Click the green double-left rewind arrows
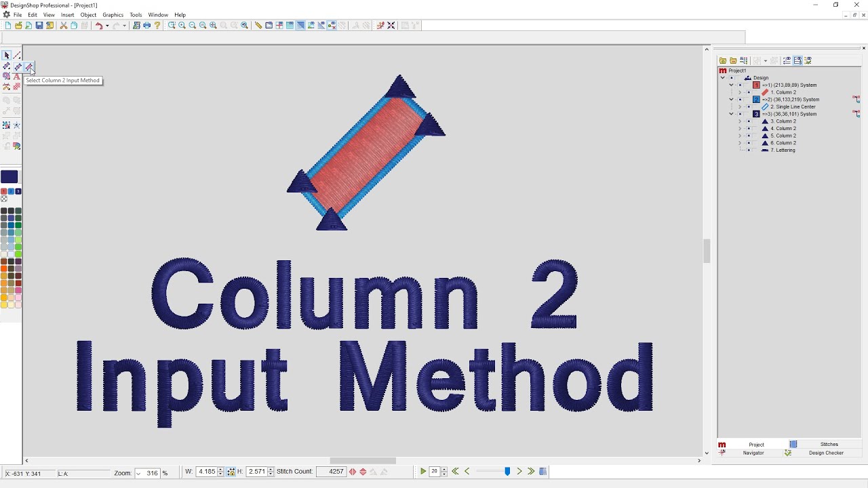 click(x=455, y=471)
